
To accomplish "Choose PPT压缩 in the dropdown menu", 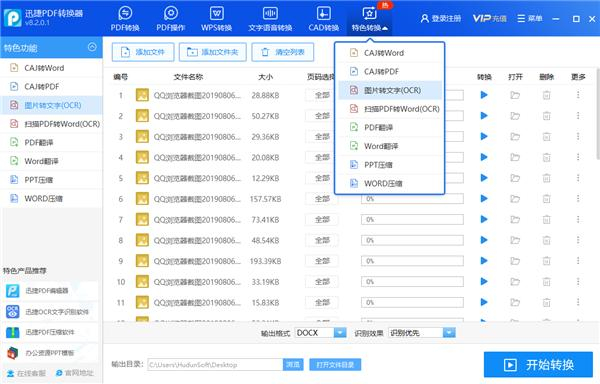I will click(x=390, y=165).
